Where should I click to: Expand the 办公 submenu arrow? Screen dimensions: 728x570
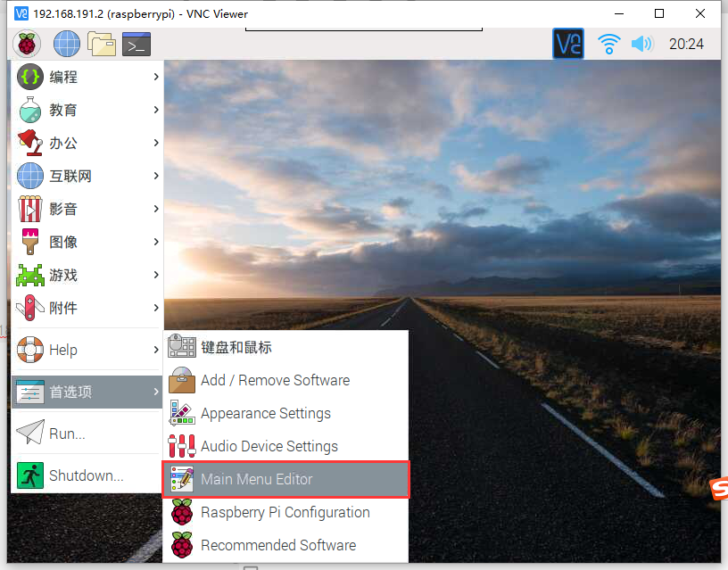156,143
